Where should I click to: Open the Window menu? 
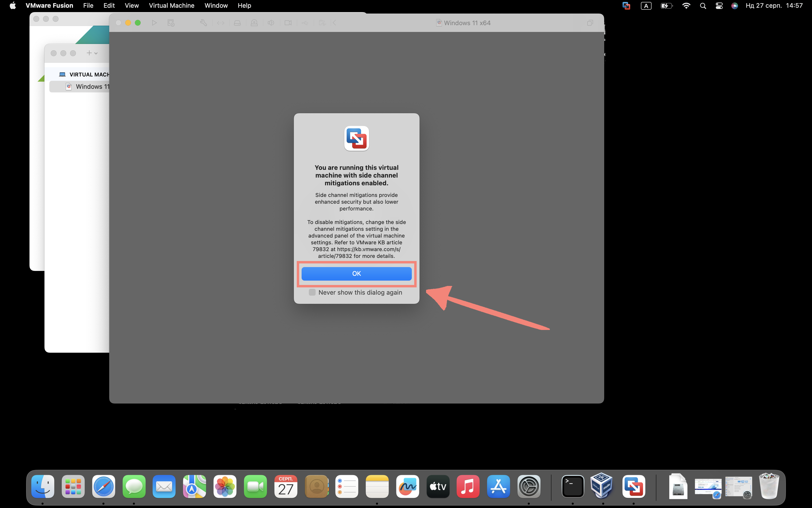tap(216, 5)
